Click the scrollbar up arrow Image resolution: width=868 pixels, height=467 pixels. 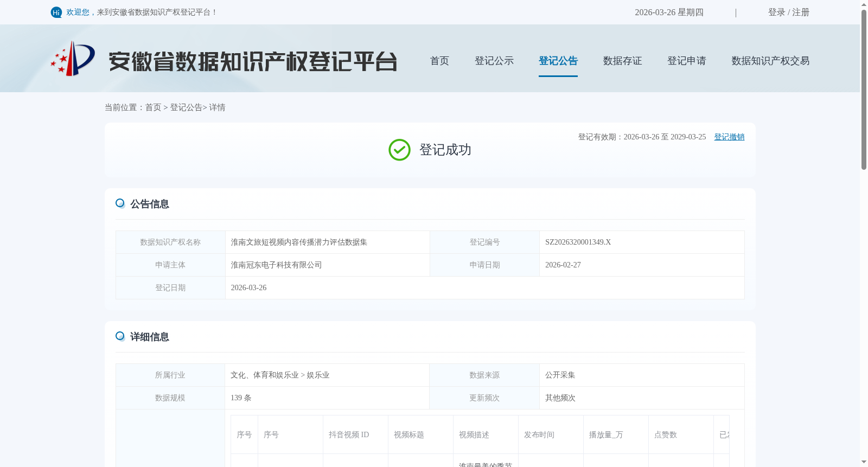coord(864,4)
